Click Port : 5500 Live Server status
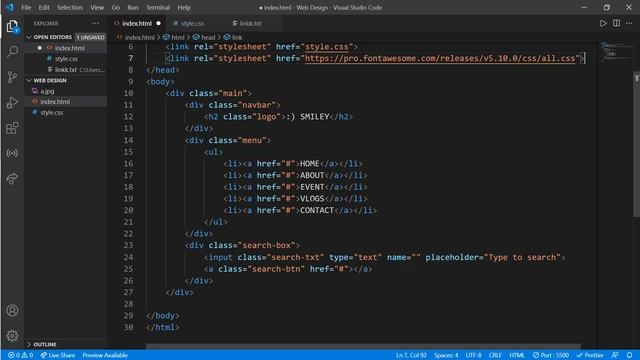640x360 pixels. (551, 355)
